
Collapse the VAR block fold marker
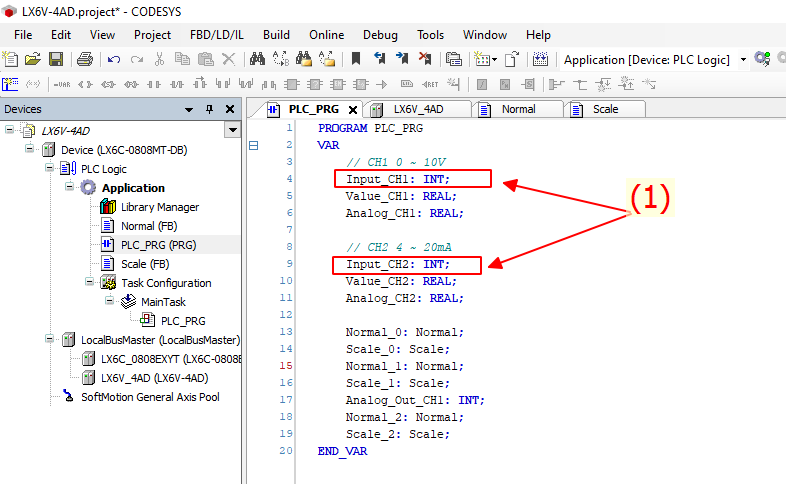[253, 145]
